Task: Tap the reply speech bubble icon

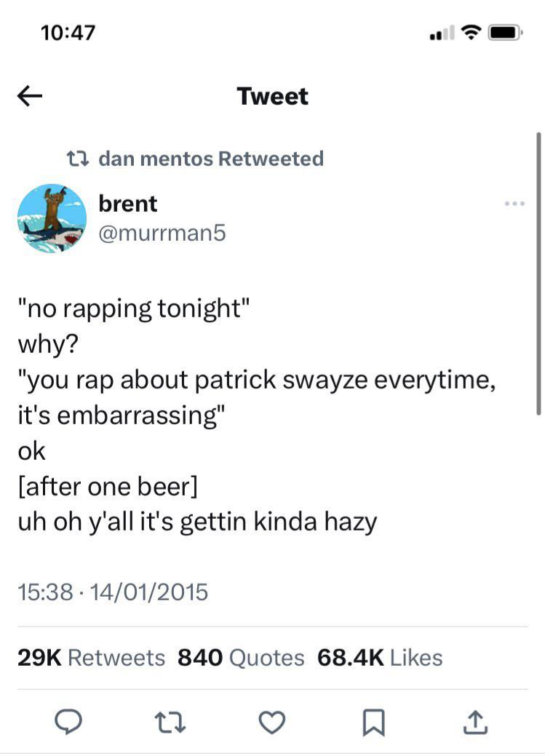Action: (x=68, y=722)
